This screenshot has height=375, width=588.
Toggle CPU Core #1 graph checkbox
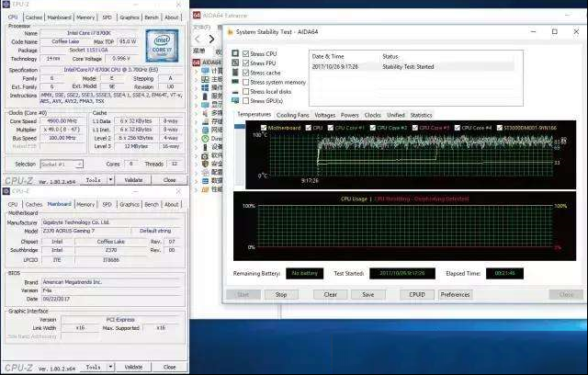point(331,128)
